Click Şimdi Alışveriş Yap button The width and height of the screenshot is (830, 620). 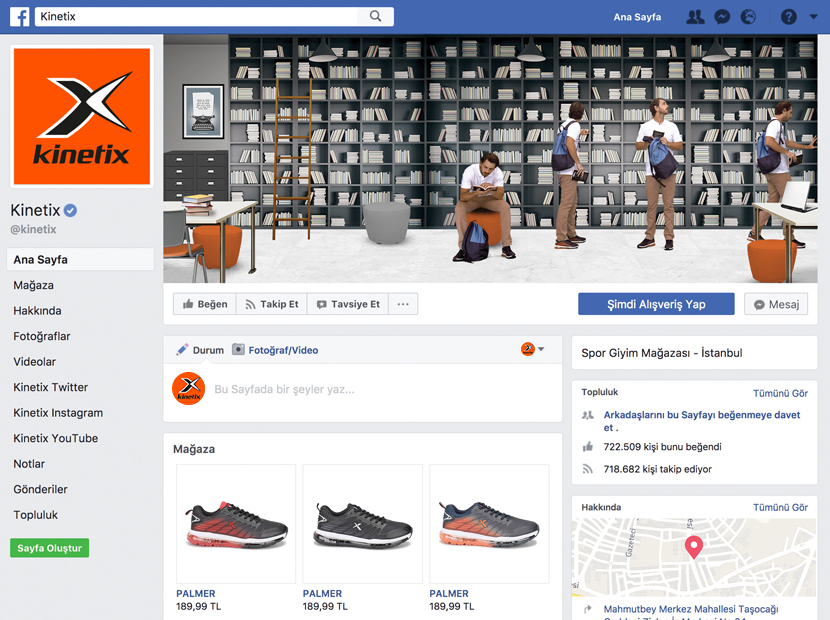click(656, 304)
